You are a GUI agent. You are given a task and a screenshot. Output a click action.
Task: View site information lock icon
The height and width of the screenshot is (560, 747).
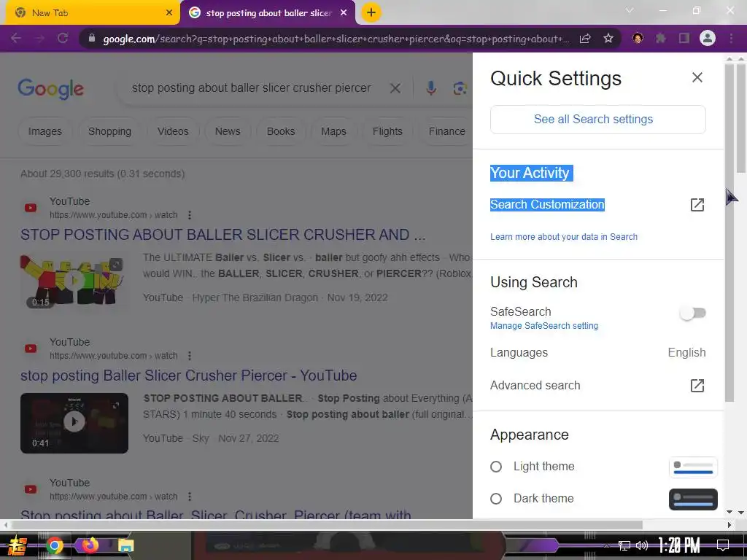tap(92, 38)
